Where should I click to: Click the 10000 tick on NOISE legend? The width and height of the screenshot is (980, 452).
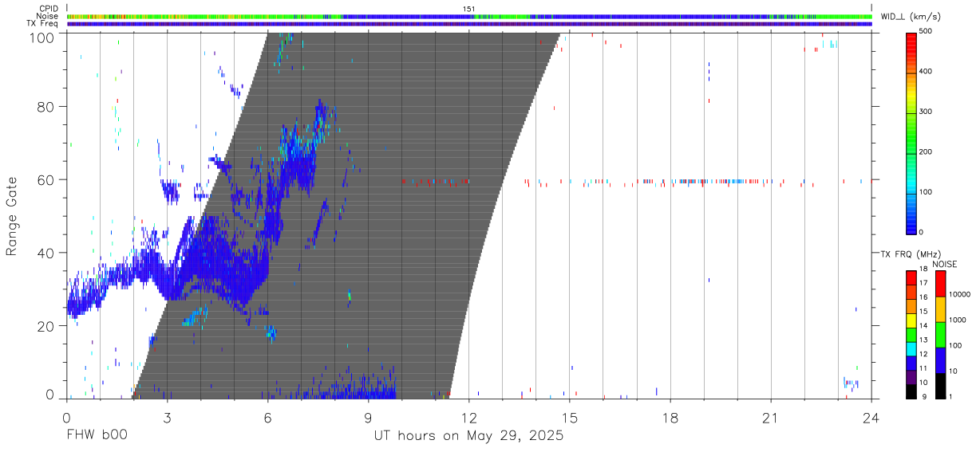(958, 295)
